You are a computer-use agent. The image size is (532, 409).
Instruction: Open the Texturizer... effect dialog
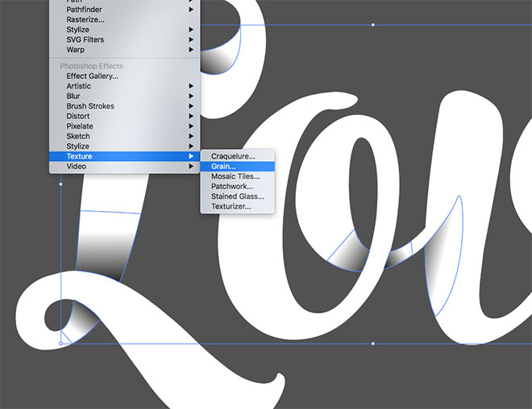coord(231,206)
